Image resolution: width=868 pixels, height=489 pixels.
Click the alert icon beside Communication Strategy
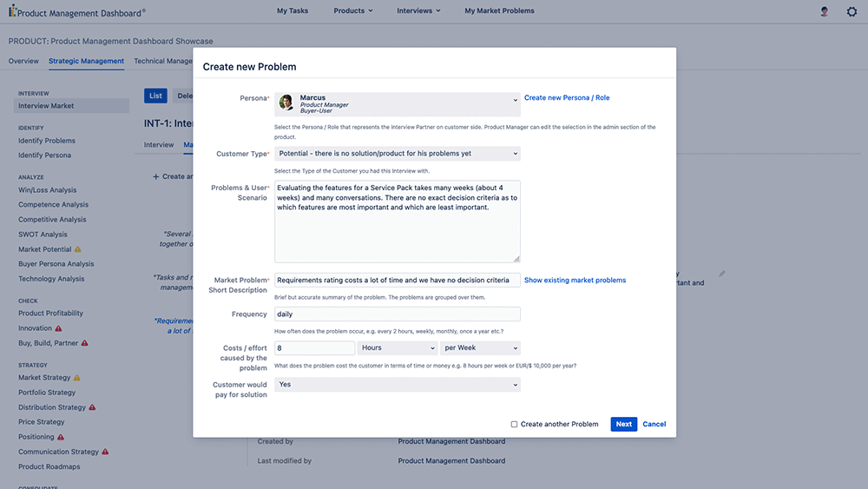pyautogui.click(x=105, y=452)
